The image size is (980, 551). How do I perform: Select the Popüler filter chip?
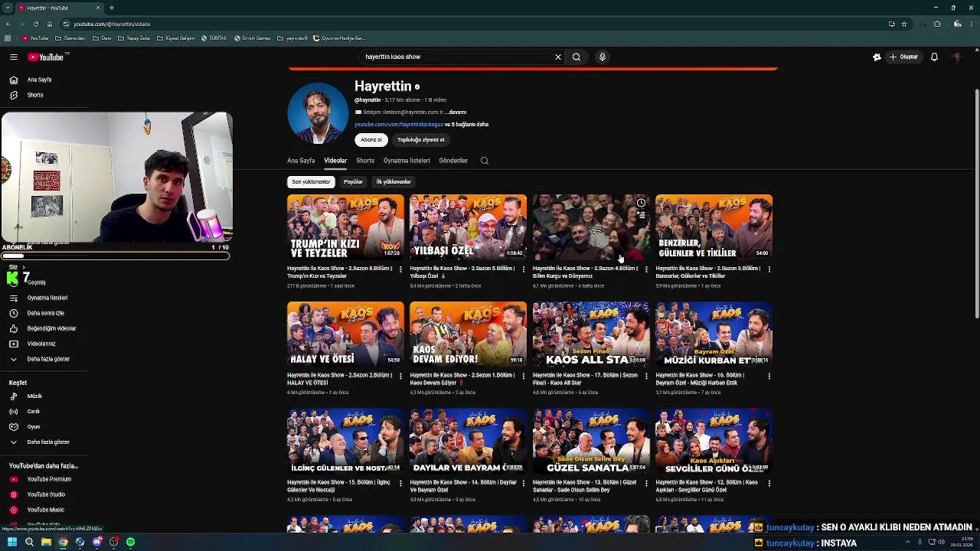coord(353,182)
